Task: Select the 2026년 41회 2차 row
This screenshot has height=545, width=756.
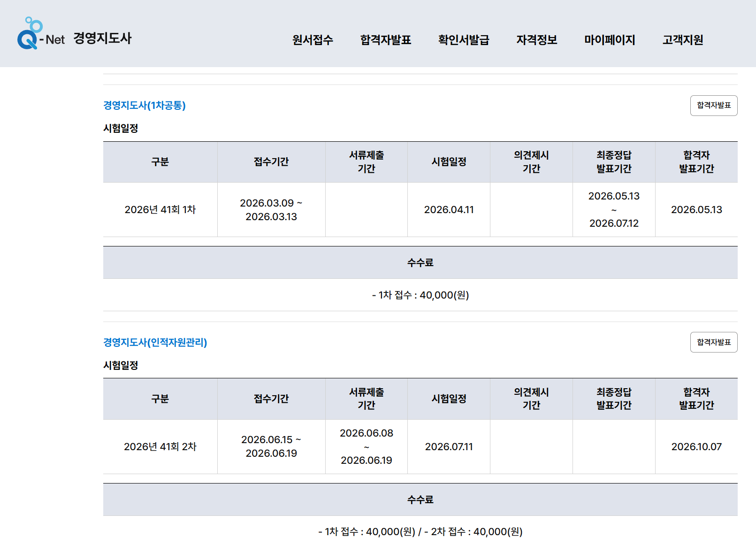Action: click(x=160, y=446)
